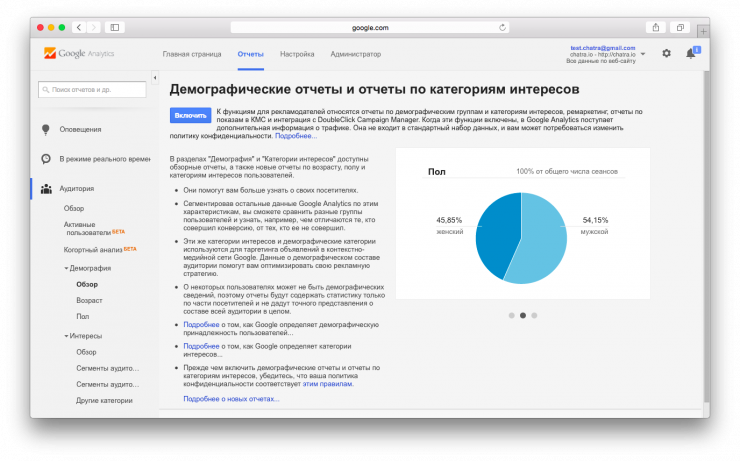Open Активные пользователи BETA report
740x461 pixels.
click(94, 228)
